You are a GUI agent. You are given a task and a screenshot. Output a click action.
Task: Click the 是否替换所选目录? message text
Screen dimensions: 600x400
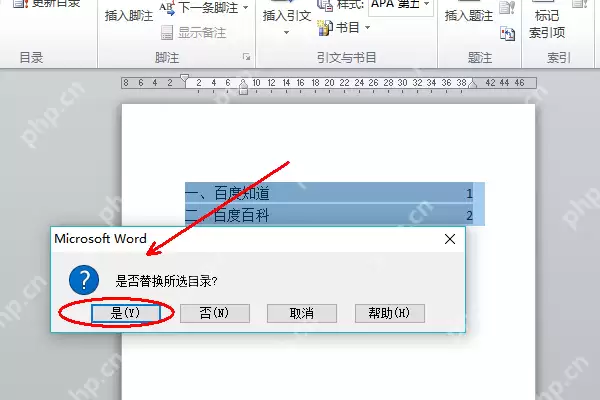[x=166, y=281]
